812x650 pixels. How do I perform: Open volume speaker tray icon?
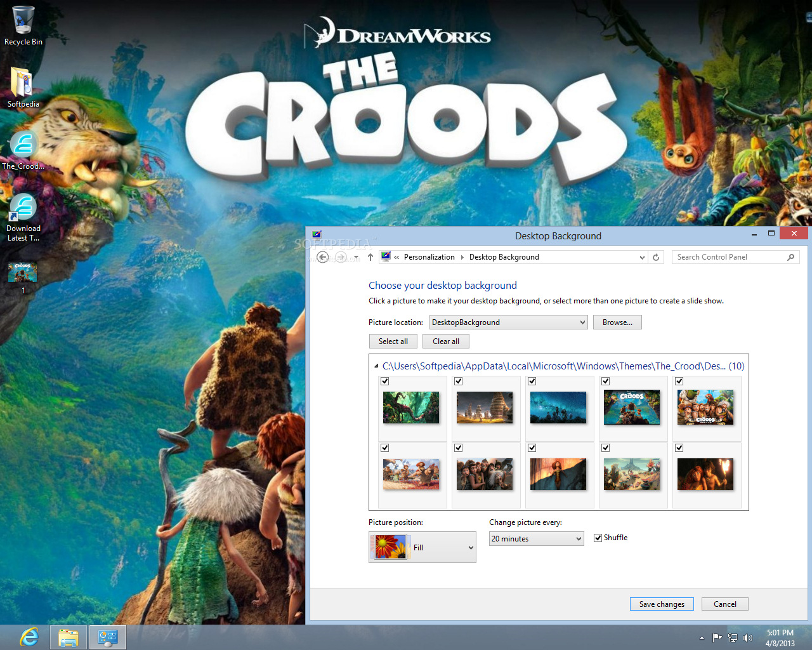coord(748,638)
